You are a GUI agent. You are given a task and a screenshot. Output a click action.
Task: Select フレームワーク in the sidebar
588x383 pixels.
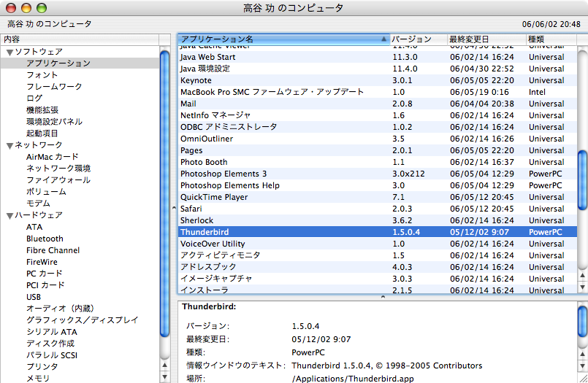(x=54, y=87)
